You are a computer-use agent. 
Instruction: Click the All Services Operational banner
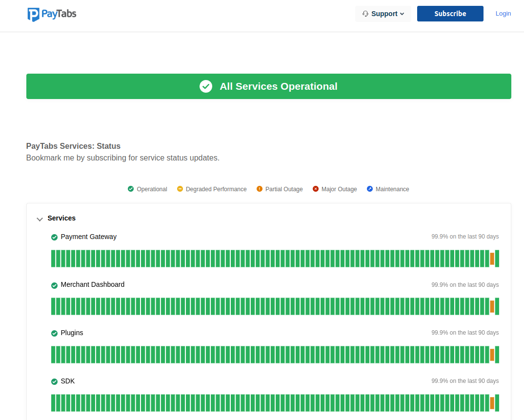tap(268, 86)
